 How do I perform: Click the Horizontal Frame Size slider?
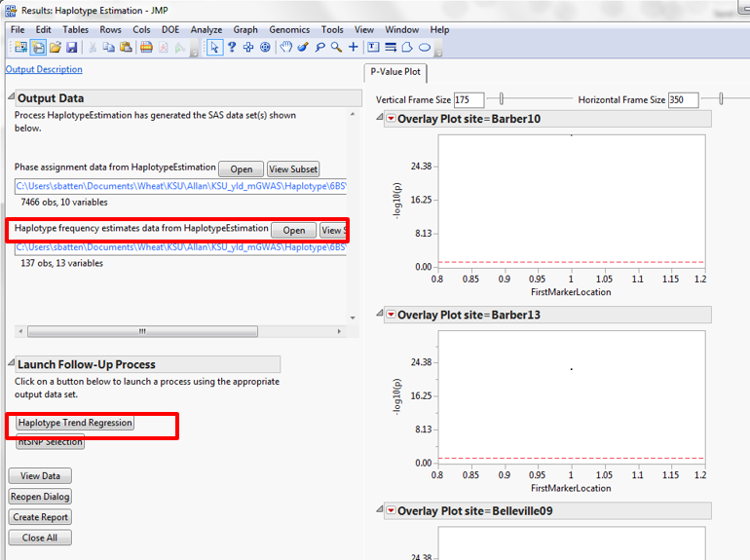click(721, 99)
